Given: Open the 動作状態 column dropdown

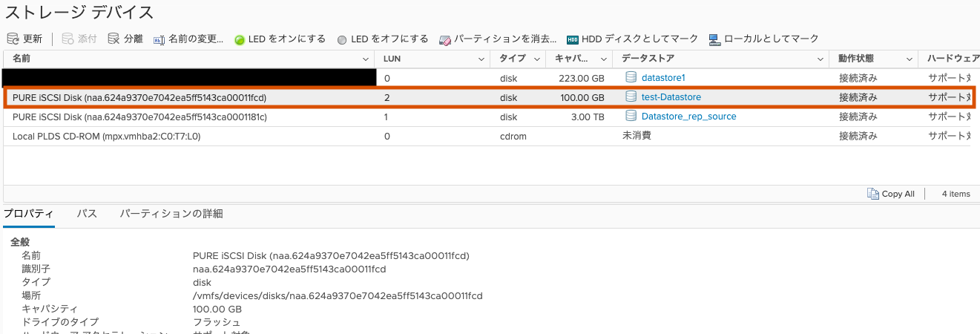Looking at the screenshot, I should pyautogui.click(x=909, y=59).
